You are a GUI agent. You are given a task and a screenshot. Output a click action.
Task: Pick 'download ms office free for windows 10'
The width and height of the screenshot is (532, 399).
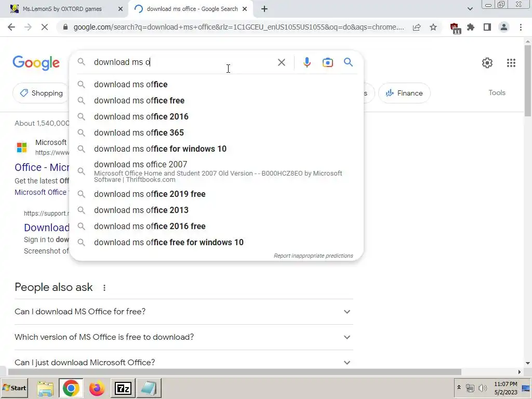216,242
